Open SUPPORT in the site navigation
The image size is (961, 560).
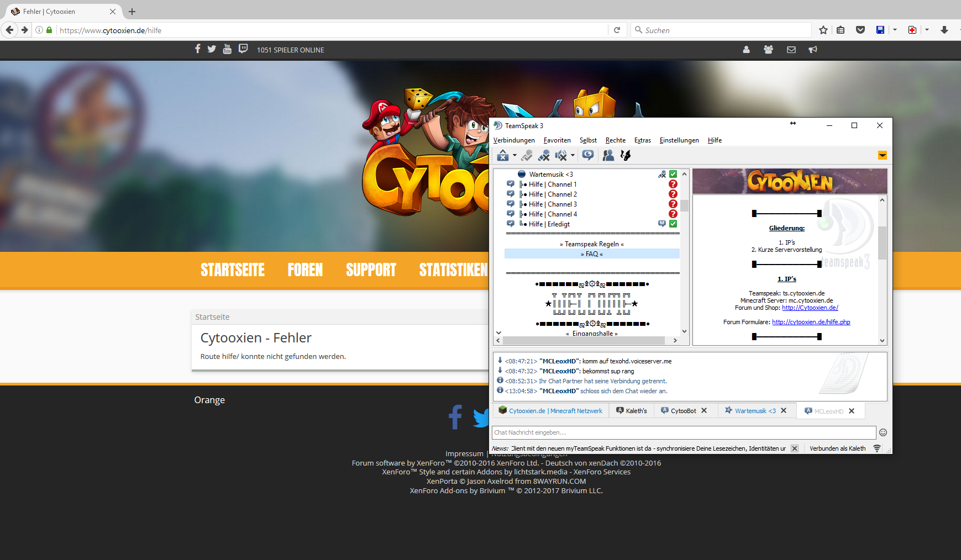pyautogui.click(x=371, y=270)
